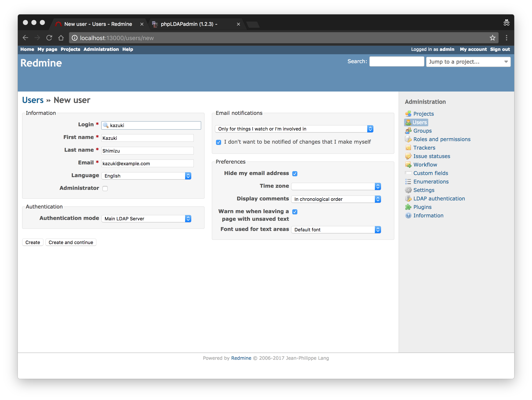This screenshot has width=532, height=400.
Task: Click the Create button
Action: pyautogui.click(x=33, y=242)
